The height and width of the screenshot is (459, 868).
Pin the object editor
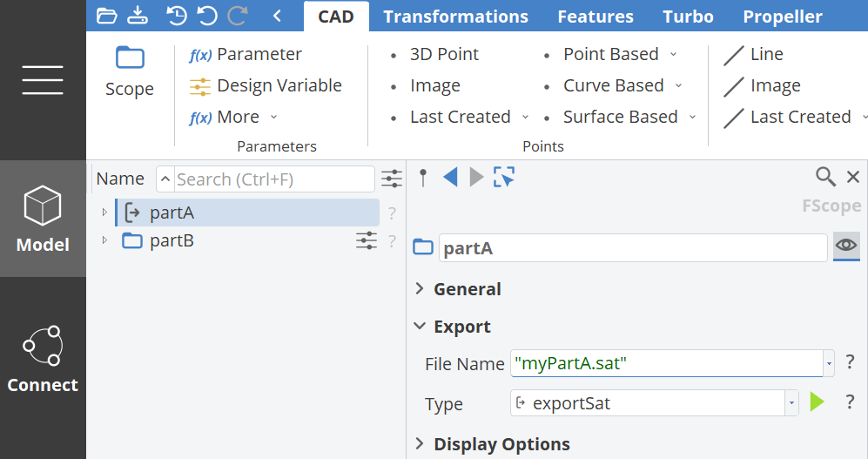[x=423, y=178]
